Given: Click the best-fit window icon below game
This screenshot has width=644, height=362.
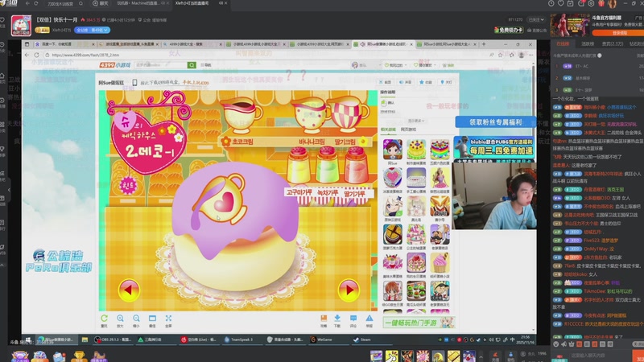Looking at the screenshot, I should [x=152, y=320].
